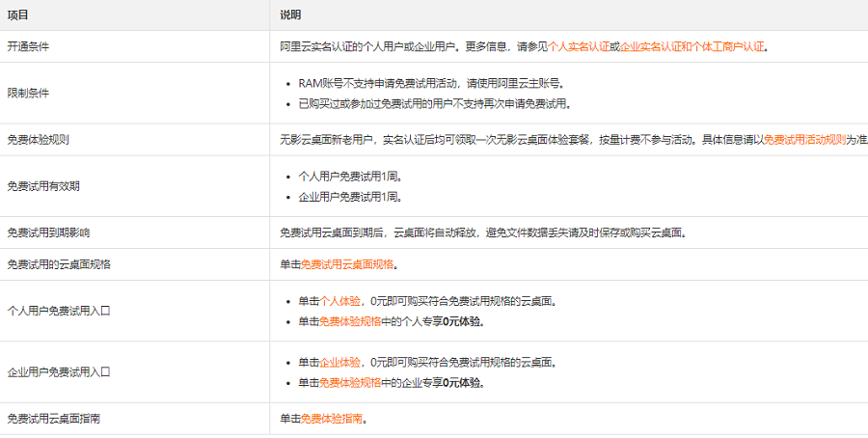
Task: Click the 个人体验 link
Action: click(339, 302)
